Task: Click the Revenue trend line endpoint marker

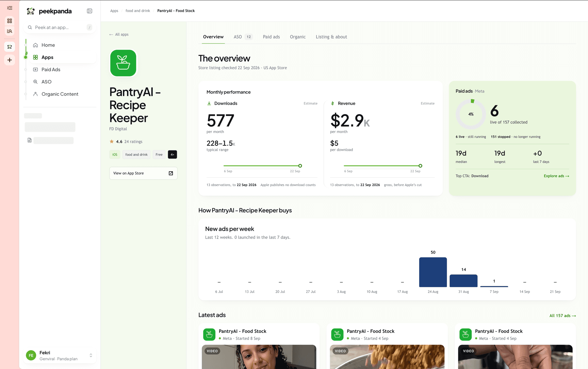Action: pos(420,166)
